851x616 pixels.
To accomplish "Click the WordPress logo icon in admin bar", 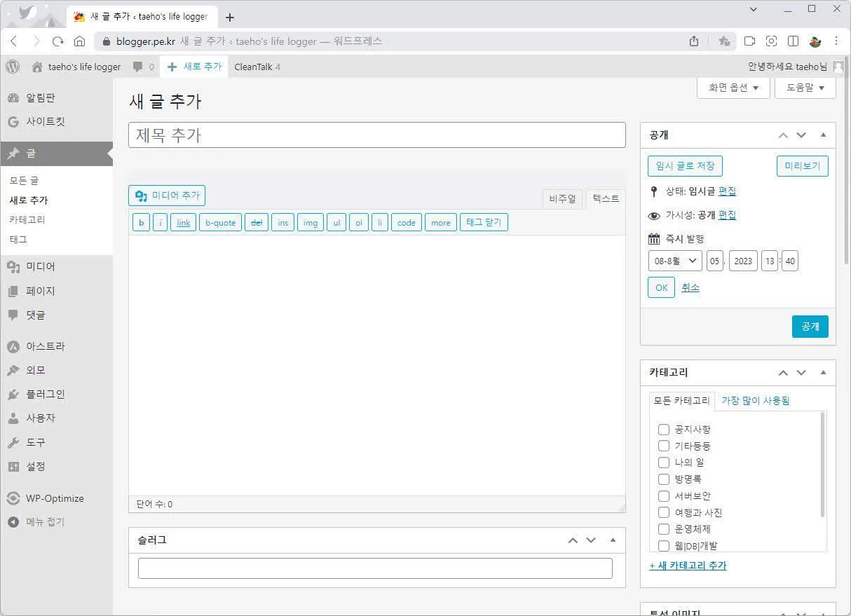I will [x=13, y=67].
